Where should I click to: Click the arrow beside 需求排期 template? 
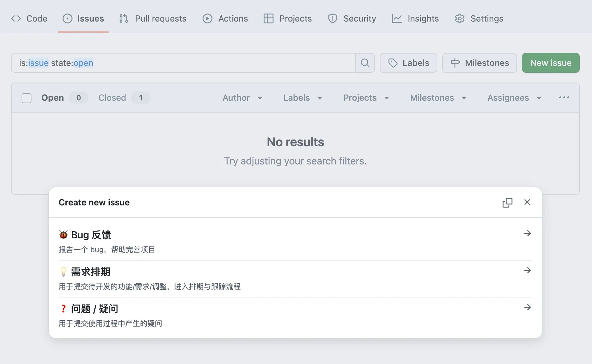(527, 270)
